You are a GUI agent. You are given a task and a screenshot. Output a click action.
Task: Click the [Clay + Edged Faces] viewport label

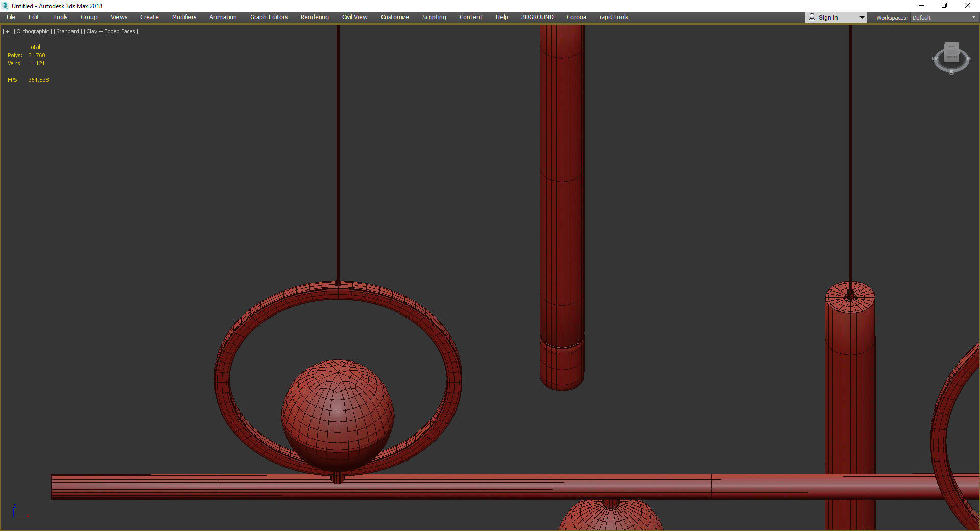[x=111, y=31]
